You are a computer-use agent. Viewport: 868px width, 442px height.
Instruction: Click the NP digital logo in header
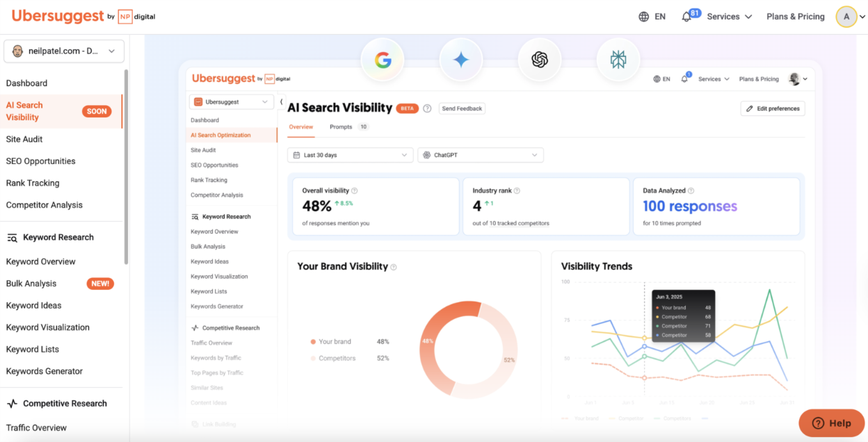[x=138, y=17]
